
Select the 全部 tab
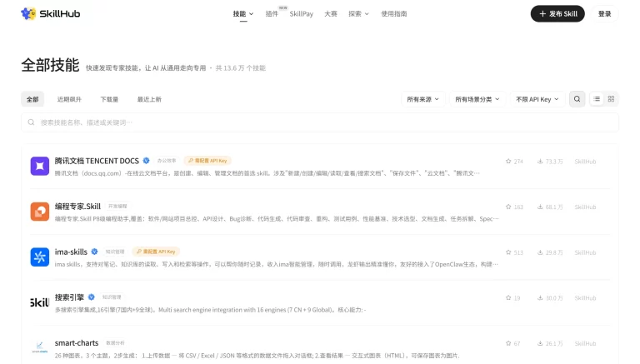pyautogui.click(x=32, y=99)
